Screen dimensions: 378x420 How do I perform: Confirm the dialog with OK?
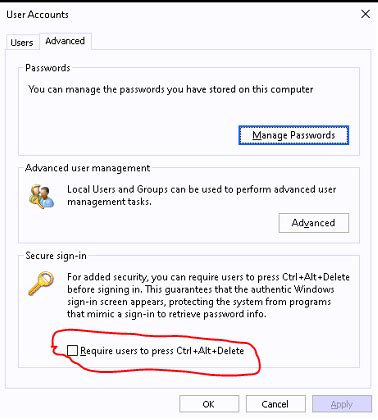pyautogui.click(x=209, y=404)
